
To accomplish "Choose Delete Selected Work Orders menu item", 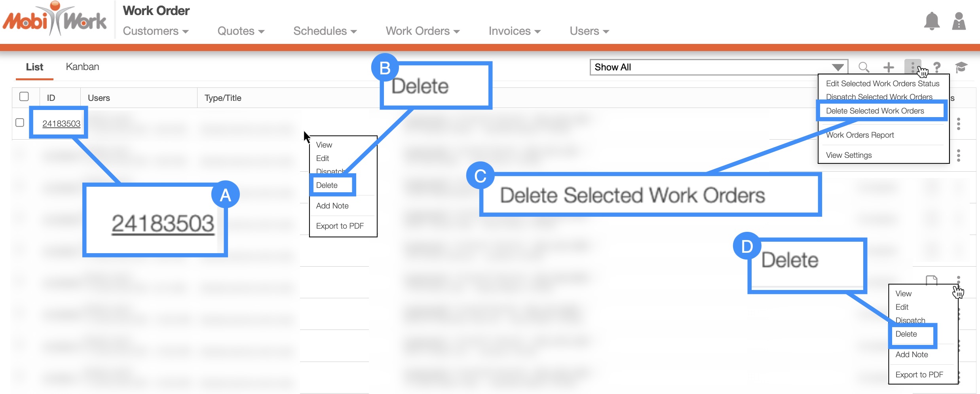I will pos(875,111).
